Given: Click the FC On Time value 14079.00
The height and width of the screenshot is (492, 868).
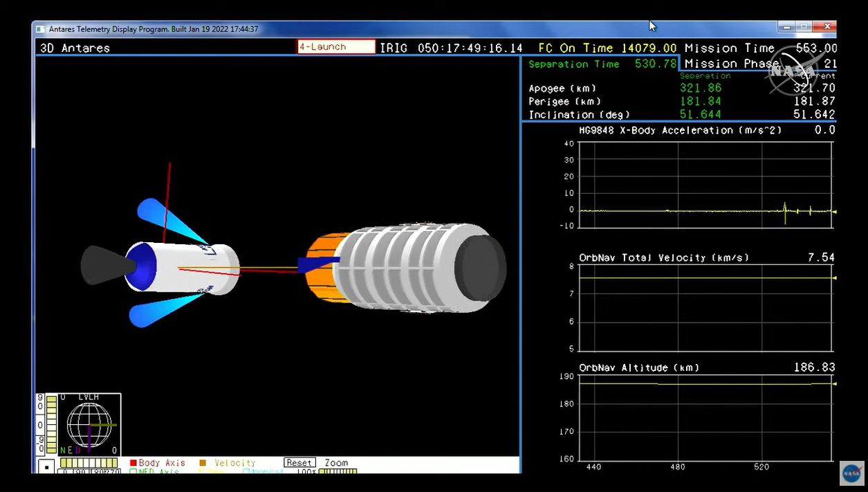Looking at the screenshot, I should pyautogui.click(x=649, y=48).
